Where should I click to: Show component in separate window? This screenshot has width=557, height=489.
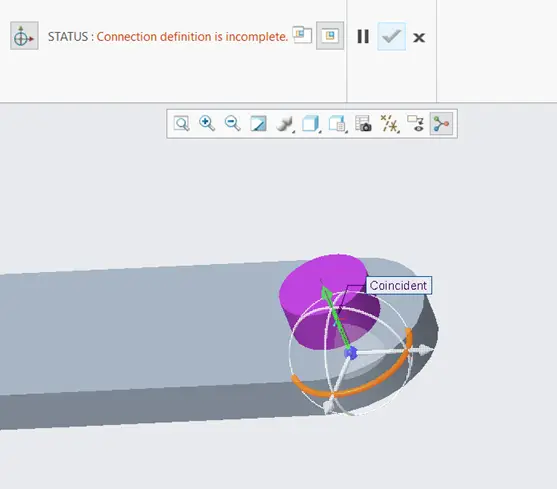[x=302, y=35]
